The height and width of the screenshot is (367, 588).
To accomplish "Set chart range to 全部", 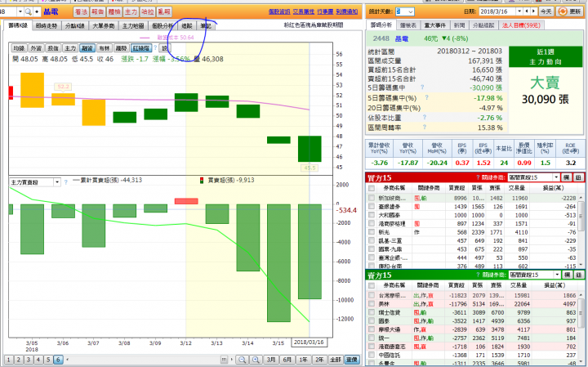I will [x=336, y=360].
